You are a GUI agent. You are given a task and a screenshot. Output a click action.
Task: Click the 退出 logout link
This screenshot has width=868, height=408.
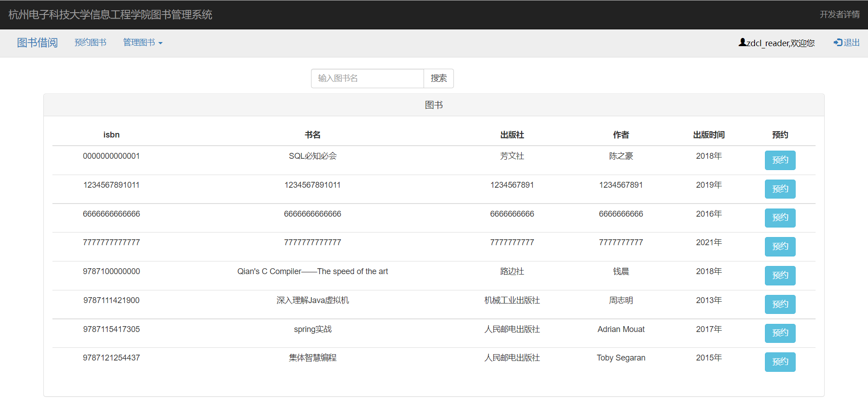click(x=847, y=43)
